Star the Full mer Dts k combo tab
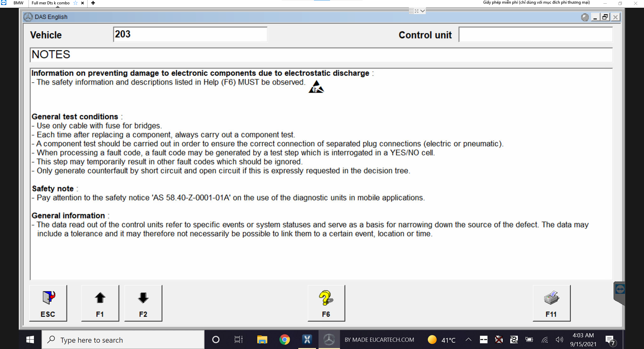This screenshot has height=349, width=644. click(x=75, y=3)
